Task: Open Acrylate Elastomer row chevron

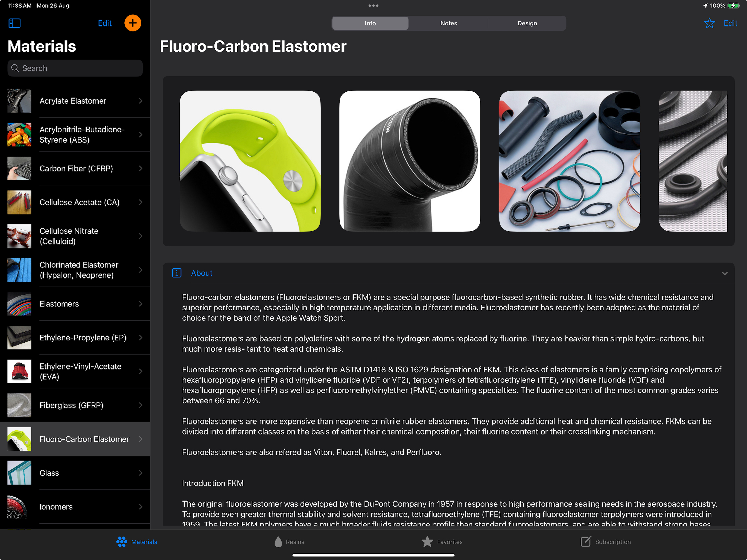Action: (x=141, y=101)
